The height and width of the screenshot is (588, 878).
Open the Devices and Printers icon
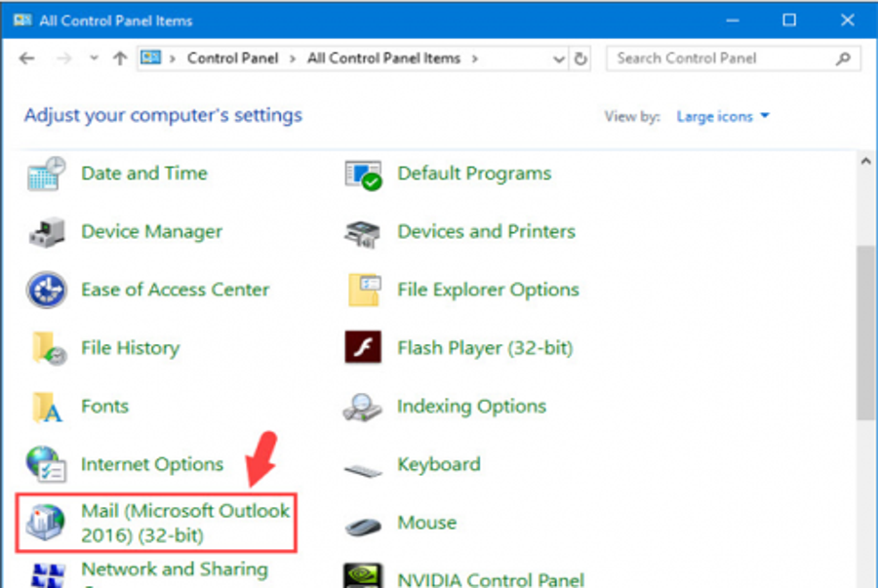pos(363,232)
